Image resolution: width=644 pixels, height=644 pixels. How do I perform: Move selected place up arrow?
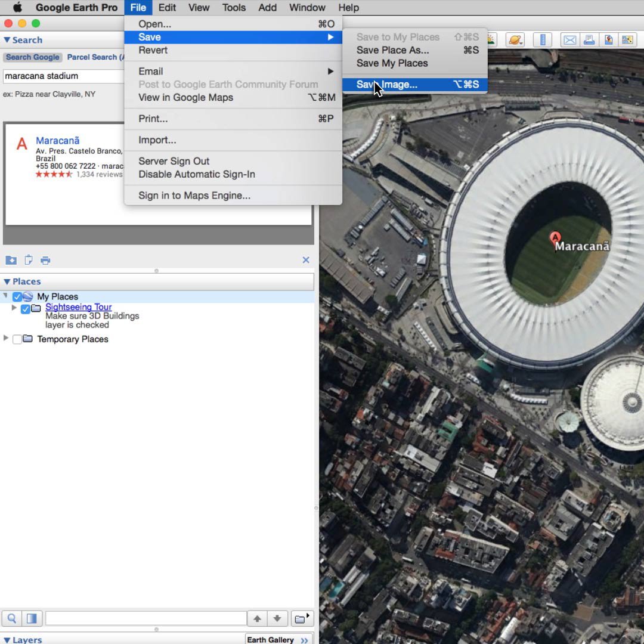point(257,618)
